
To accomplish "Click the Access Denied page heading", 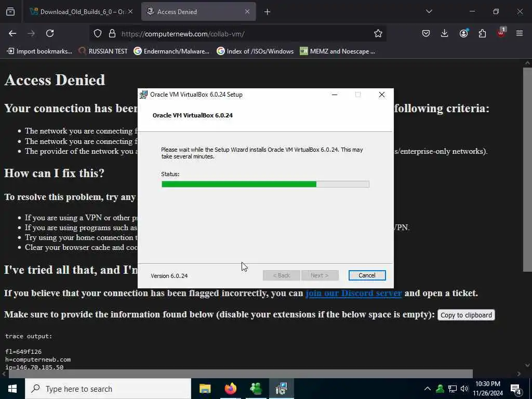I will (x=55, y=80).
